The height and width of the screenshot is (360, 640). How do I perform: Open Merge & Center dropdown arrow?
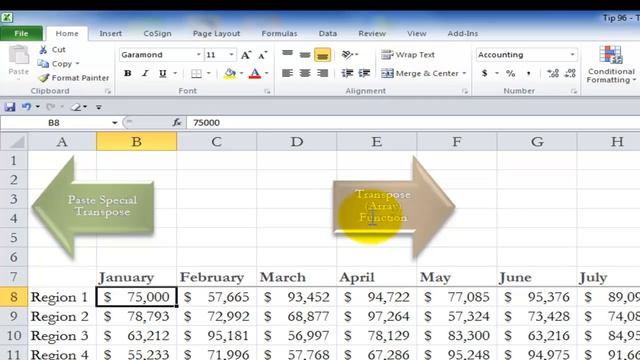464,73
